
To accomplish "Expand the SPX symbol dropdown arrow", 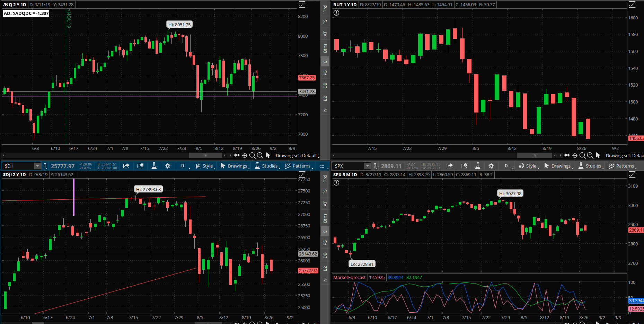I will (x=368, y=166).
